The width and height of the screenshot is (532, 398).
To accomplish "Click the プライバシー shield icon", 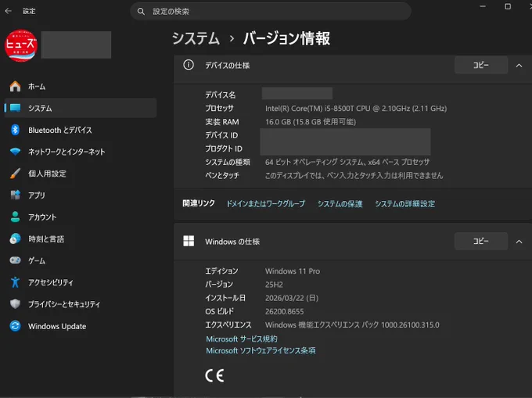I will click(16, 303).
